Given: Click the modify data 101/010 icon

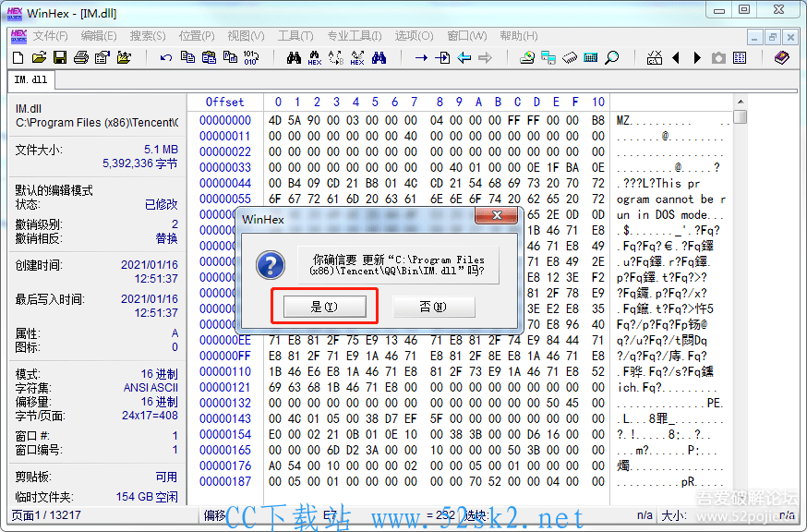Looking at the screenshot, I should click(250, 57).
